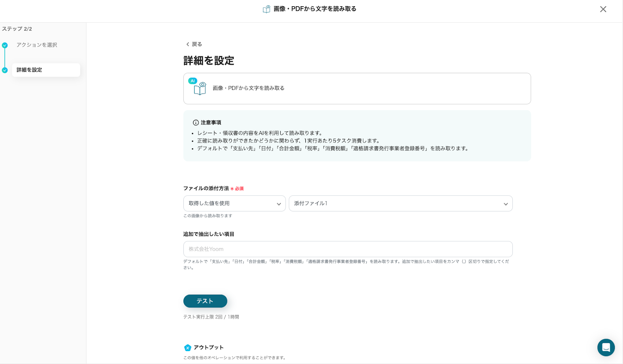Click the ステップ 2/2 label

pos(17,29)
